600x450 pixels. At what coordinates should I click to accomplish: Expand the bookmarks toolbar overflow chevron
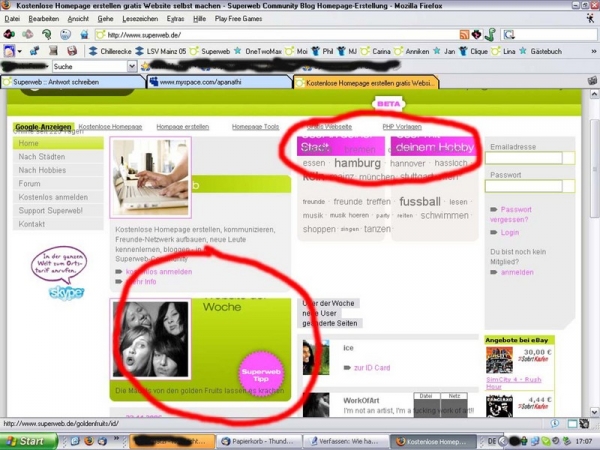(593, 51)
